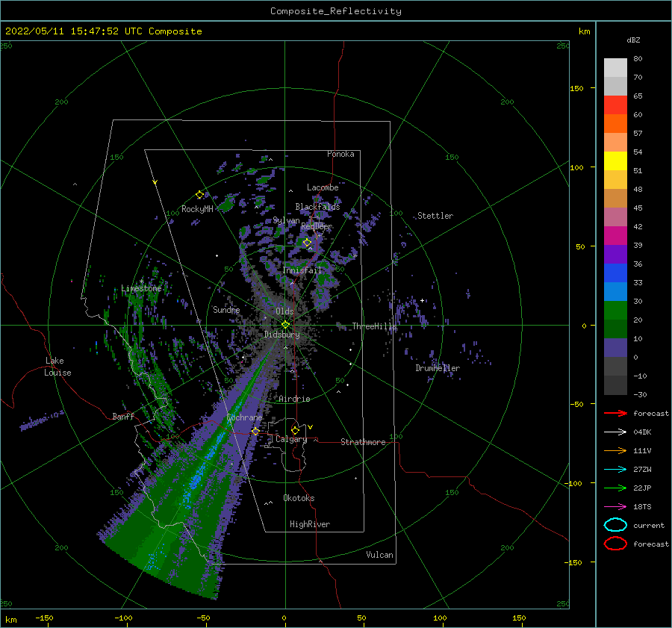Click the Vulcan city label
The image size is (672, 628).
pos(380,555)
